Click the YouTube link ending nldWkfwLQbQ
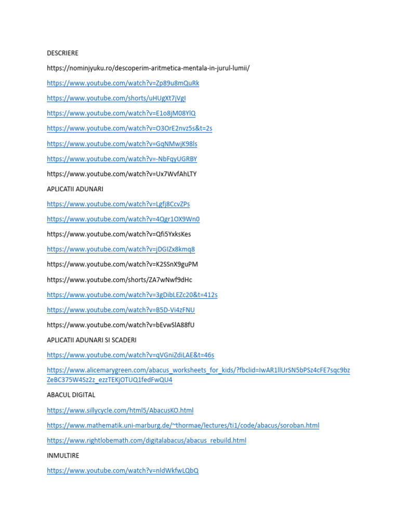Screen dimensions: 399x532 [x=123, y=471]
